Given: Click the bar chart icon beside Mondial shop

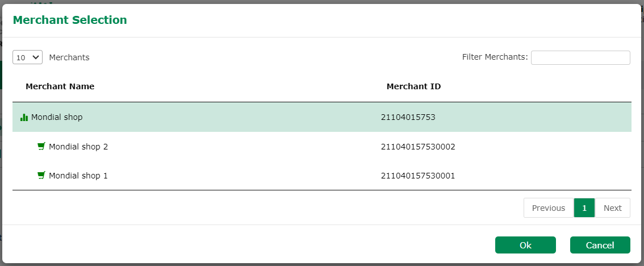Looking at the screenshot, I should (24, 117).
